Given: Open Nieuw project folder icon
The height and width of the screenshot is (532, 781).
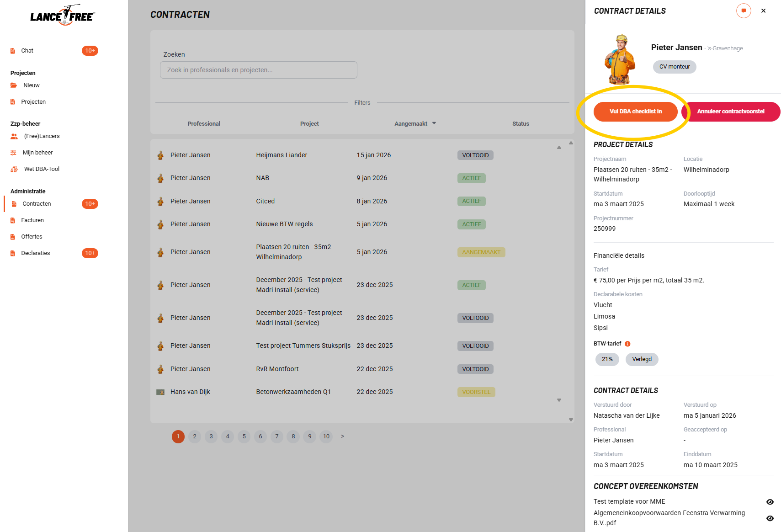Looking at the screenshot, I should click(x=14, y=85).
